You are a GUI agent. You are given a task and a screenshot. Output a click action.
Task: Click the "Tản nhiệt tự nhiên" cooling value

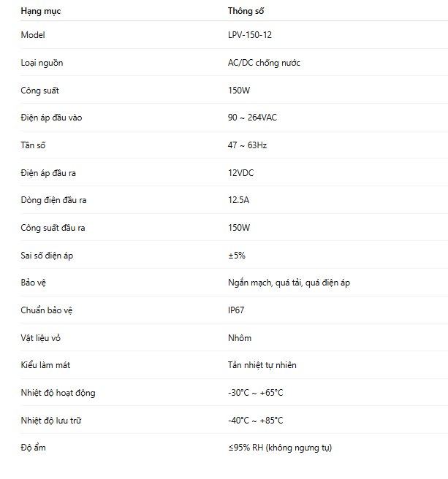click(262, 365)
